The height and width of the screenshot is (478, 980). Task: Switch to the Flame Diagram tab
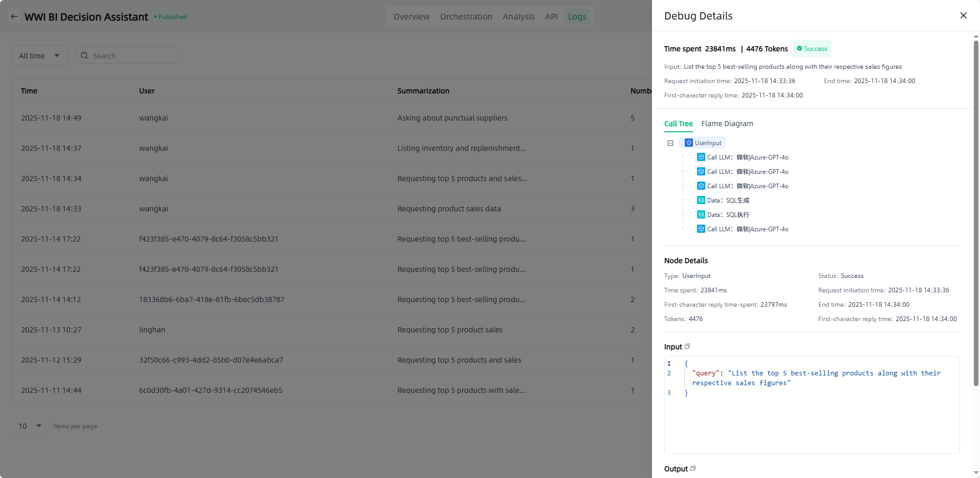coord(727,124)
